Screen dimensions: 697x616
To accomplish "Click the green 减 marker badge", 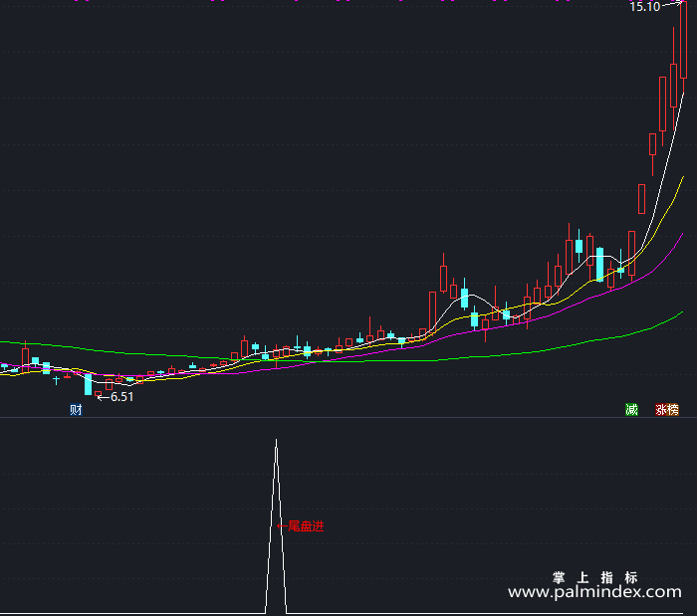I will point(631,409).
